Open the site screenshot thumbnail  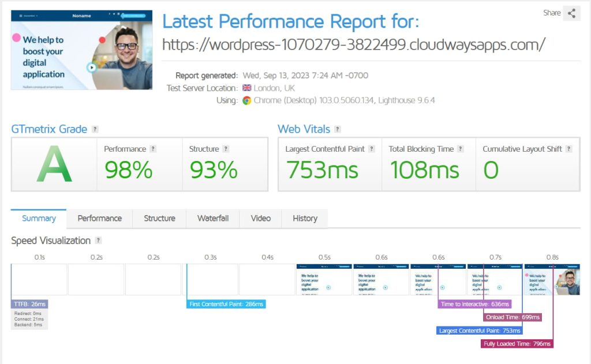coord(82,50)
